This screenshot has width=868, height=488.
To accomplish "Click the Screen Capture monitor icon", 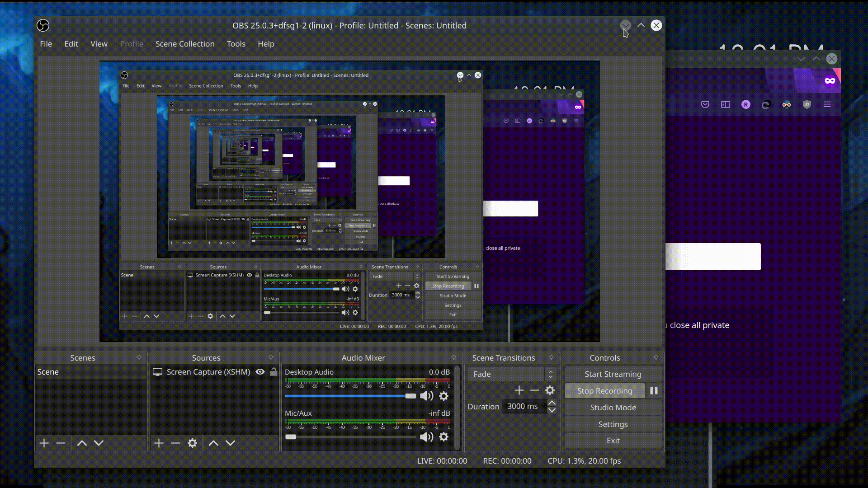I will 157,372.
